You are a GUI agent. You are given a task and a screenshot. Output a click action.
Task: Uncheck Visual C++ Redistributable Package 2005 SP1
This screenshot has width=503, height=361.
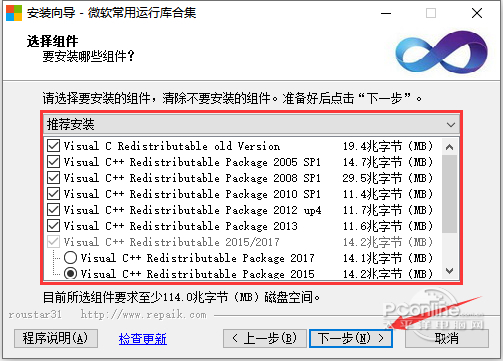54,162
